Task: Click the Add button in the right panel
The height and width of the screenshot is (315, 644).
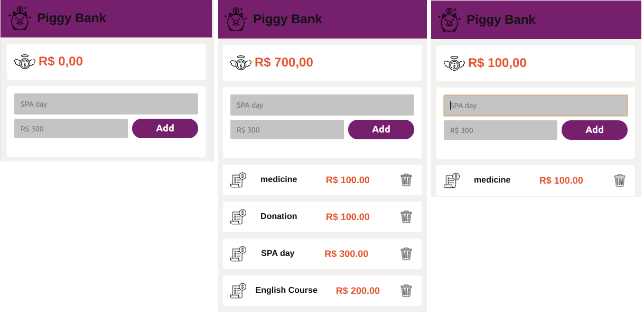Action: pos(594,130)
